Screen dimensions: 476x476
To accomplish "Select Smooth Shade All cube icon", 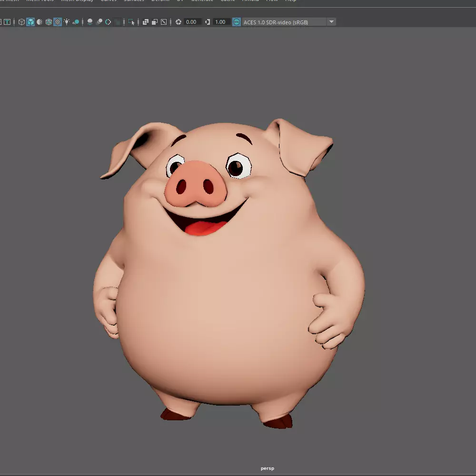I will pyautogui.click(x=30, y=22).
